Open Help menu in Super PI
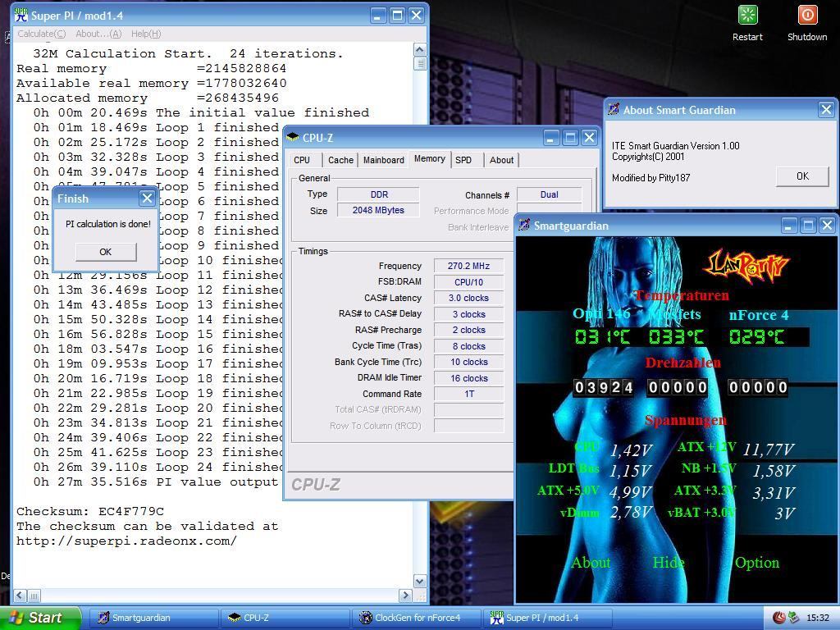 146,34
